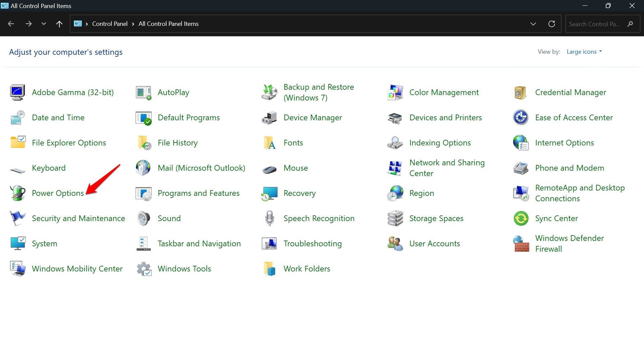Open the Storage Spaces drives icon
644x337 pixels.
pyautogui.click(x=395, y=218)
